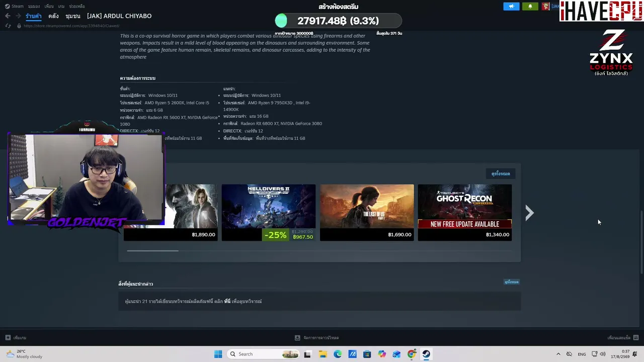Open the Ghost Recon Wildlands card
Viewport: 644px width, 362px height.
(465, 212)
